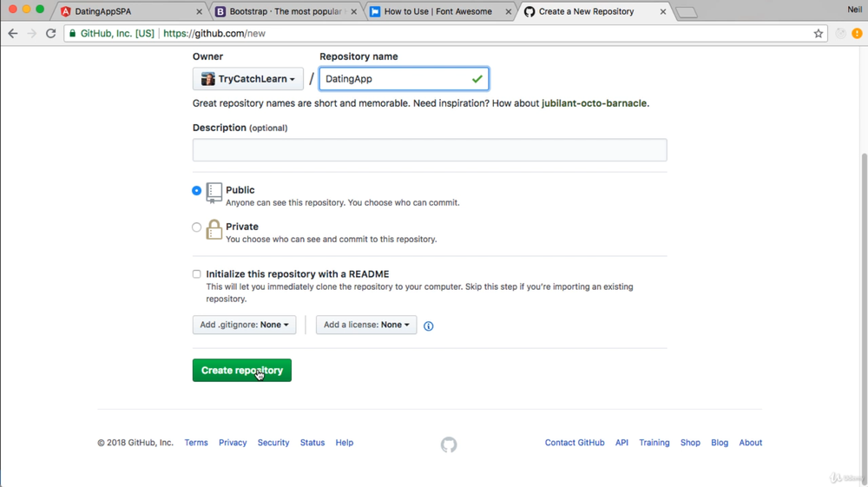Open the Help footer link
The width and height of the screenshot is (868, 487).
point(345,443)
